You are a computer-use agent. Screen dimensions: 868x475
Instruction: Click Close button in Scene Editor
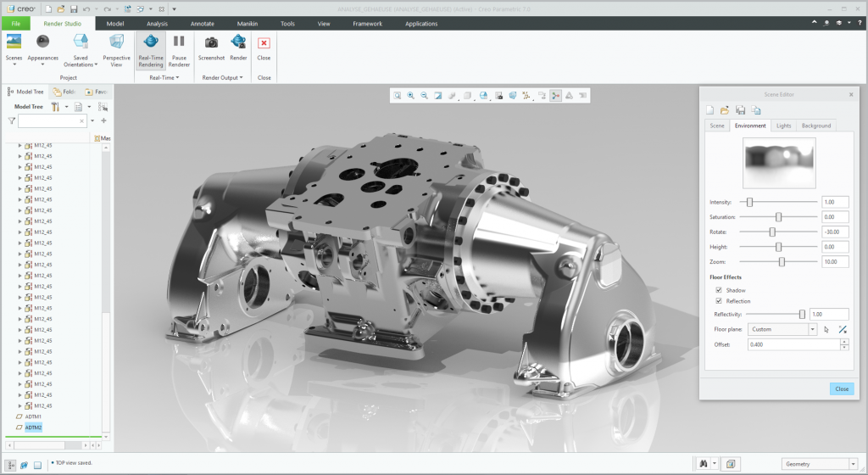click(x=841, y=388)
